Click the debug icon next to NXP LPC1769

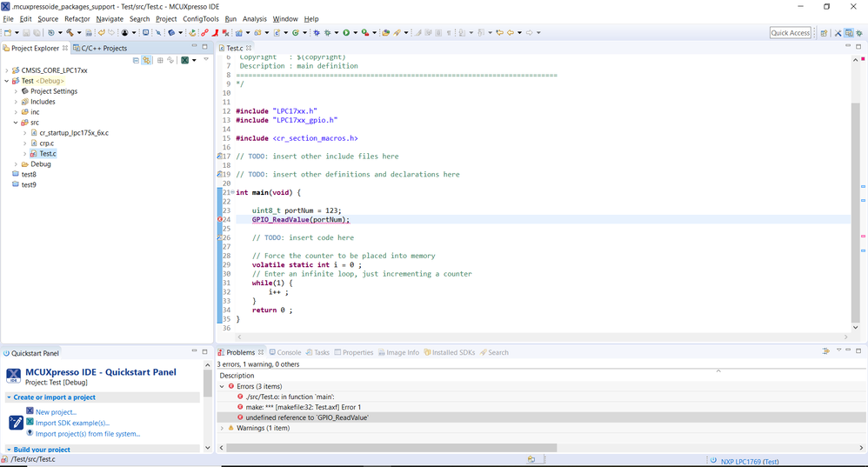click(x=713, y=460)
